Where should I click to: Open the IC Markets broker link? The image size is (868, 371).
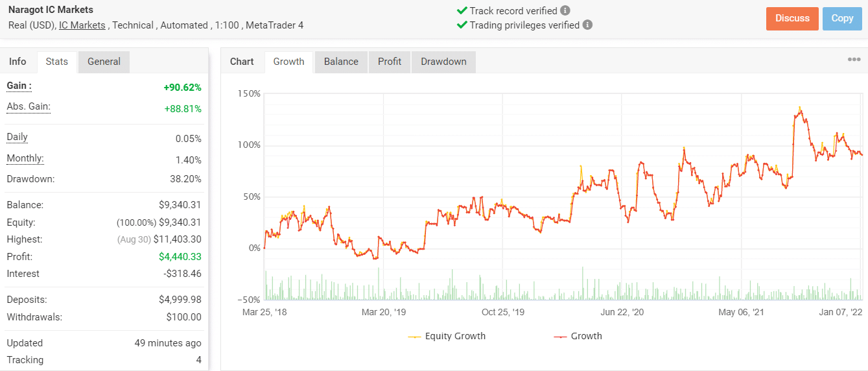pyautogui.click(x=82, y=25)
